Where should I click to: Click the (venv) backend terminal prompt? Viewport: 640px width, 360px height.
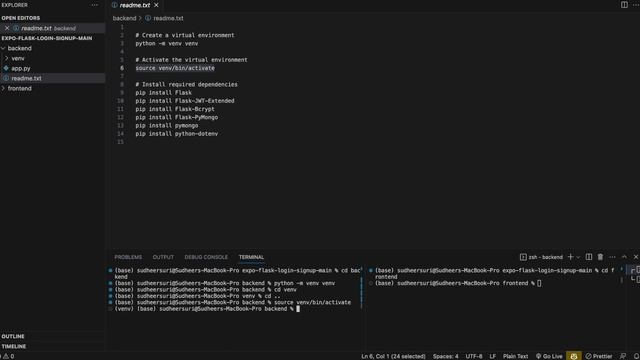pos(207,309)
